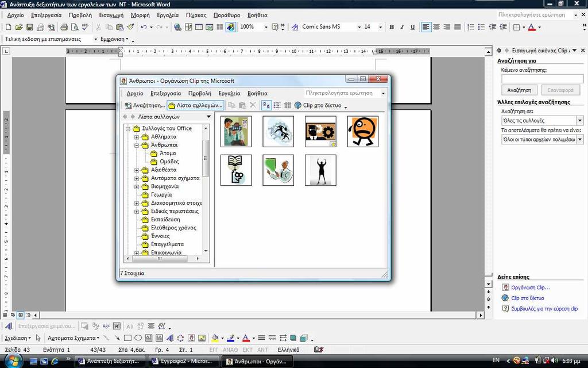The height and width of the screenshot is (368, 588).
Task: Switch to list view in Clip Organizer
Action: [x=277, y=106]
